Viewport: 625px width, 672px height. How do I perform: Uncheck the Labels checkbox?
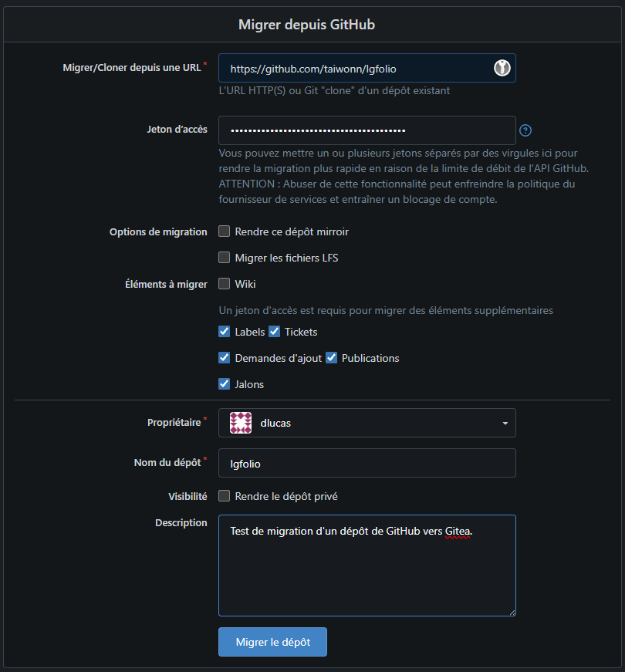225,332
